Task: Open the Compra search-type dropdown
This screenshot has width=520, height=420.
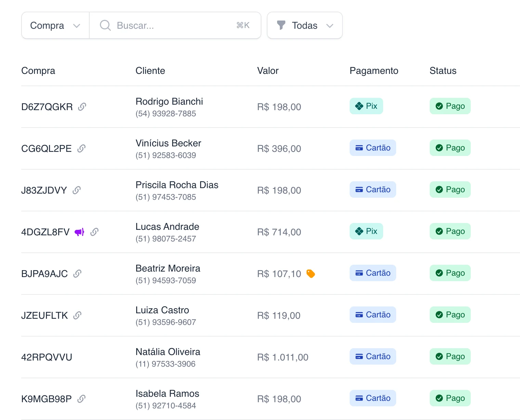Action: point(55,26)
